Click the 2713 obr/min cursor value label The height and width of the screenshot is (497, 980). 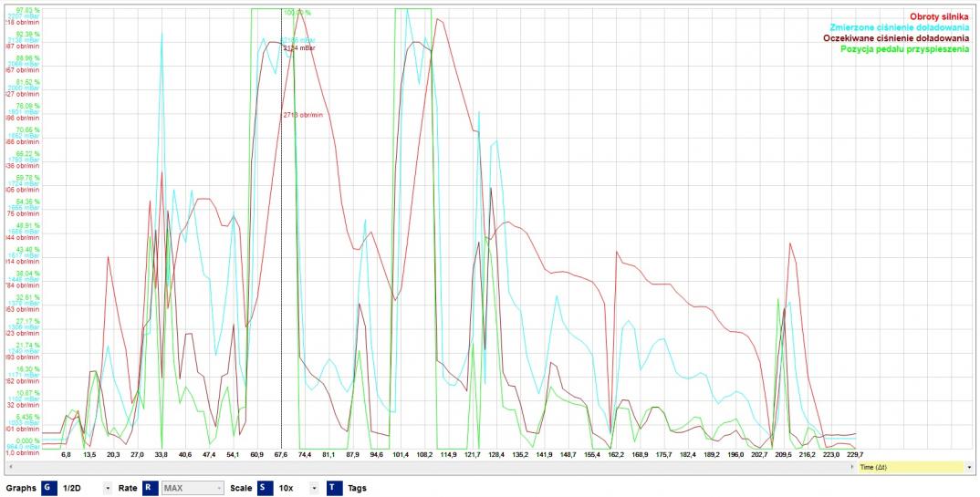click(303, 115)
